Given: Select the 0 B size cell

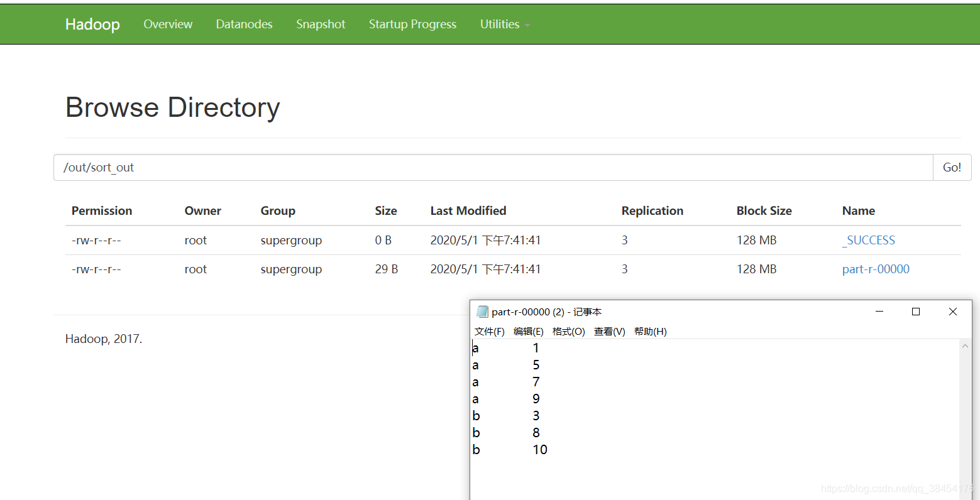Looking at the screenshot, I should click(383, 241).
